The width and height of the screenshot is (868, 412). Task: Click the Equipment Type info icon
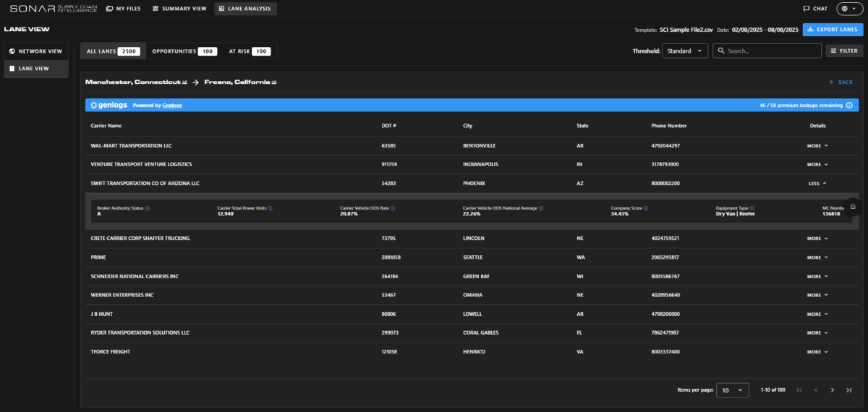(752, 208)
